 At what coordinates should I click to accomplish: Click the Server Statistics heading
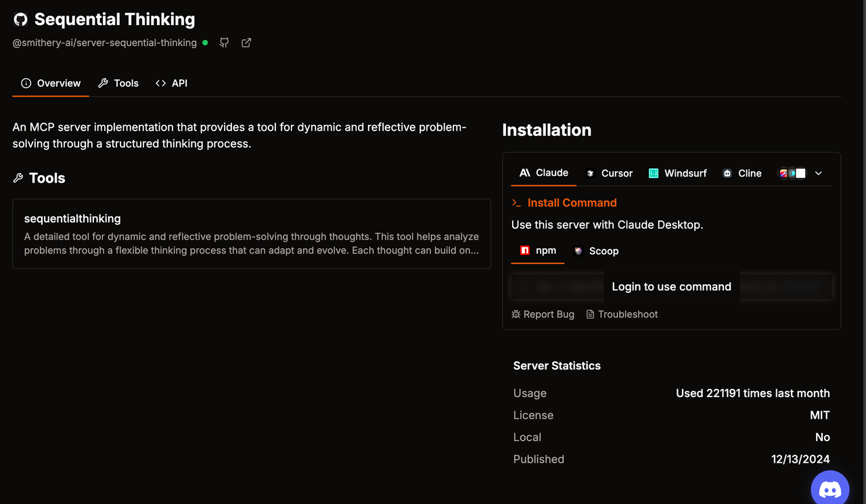pyautogui.click(x=557, y=366)
